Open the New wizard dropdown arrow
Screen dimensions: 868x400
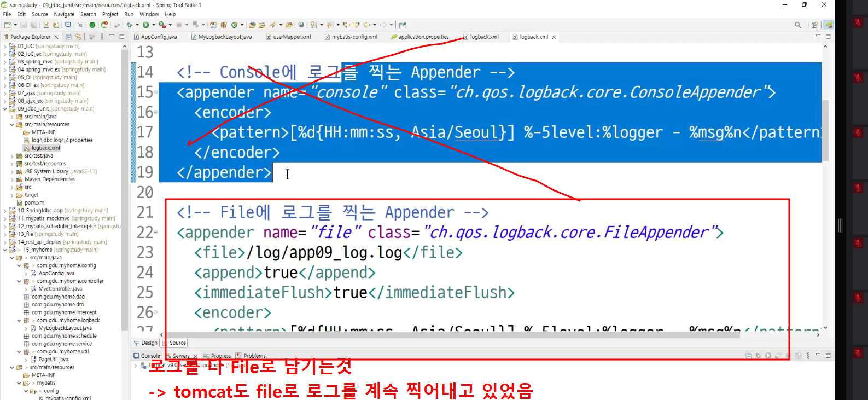15,25
